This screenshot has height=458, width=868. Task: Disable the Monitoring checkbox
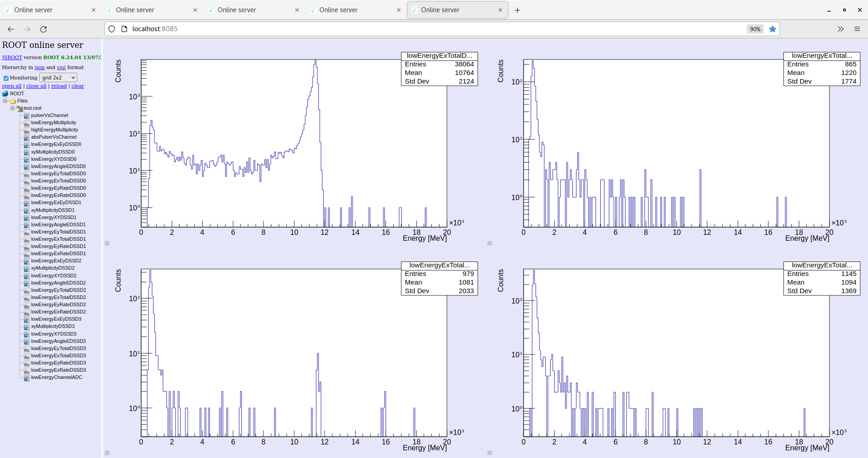tap(5, 78)
